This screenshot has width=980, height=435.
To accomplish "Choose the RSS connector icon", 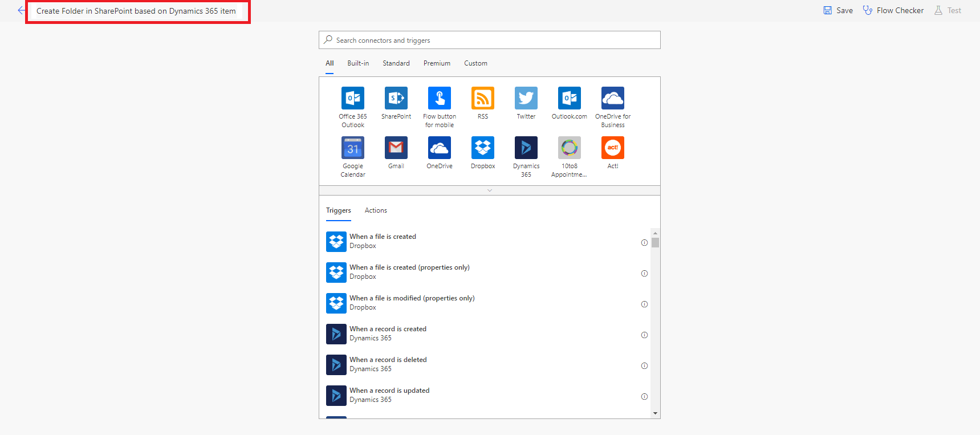I will point(483,98).
